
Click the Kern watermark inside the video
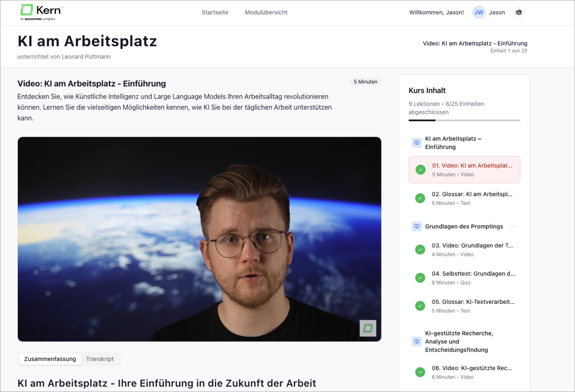tap(368, 328)
